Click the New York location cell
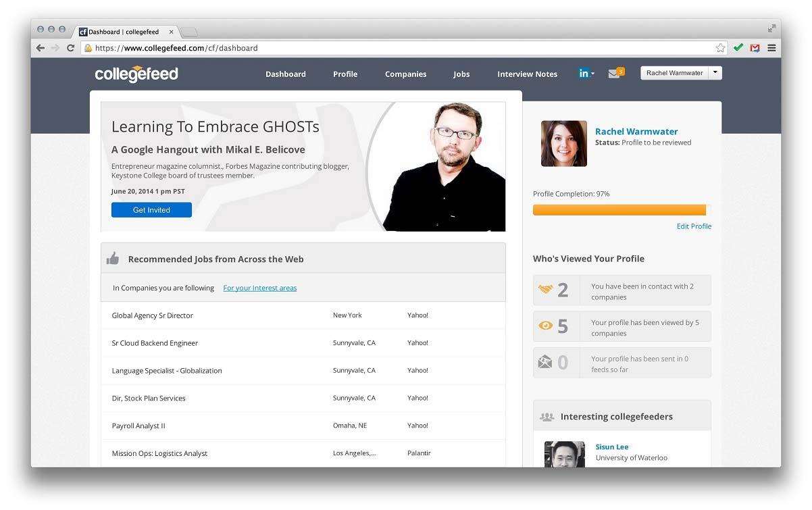This screenshot has width=812, height=510. tap(347, 315)
